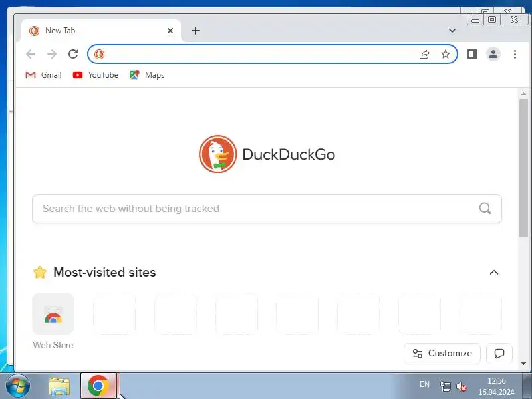Open the taskbar clock and date
Viewport: 532px width, 399px height.
496,386
